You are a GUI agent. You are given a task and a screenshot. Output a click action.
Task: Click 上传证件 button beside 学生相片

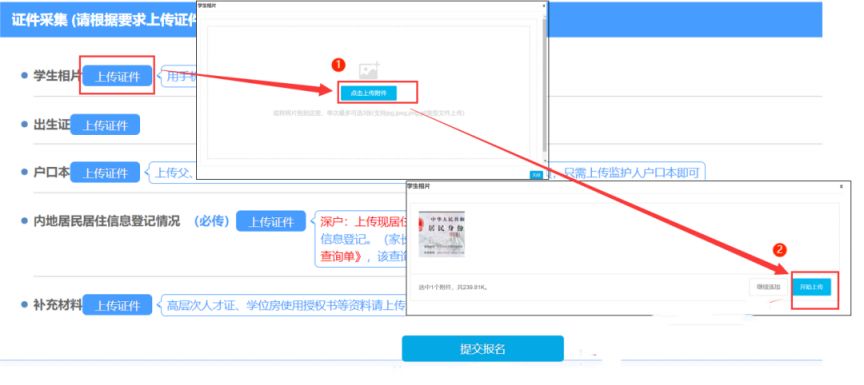pyautogui.click(x=117, y=77)
